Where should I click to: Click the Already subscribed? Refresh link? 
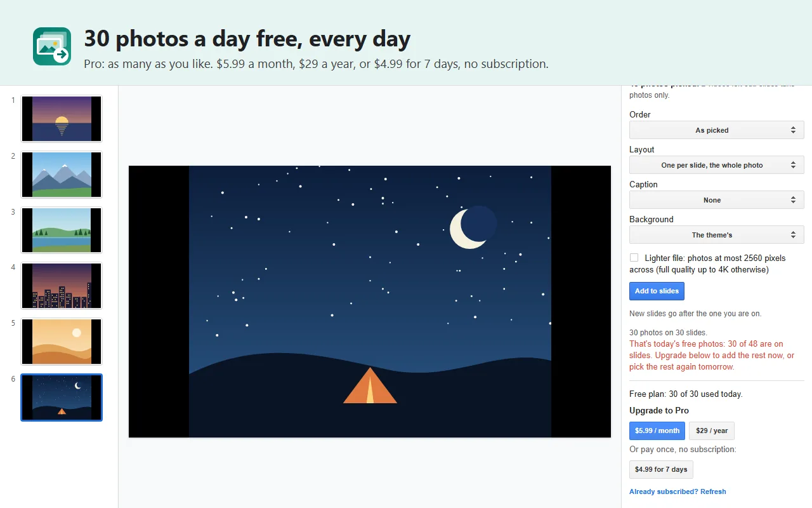click(x=678, y=491)
